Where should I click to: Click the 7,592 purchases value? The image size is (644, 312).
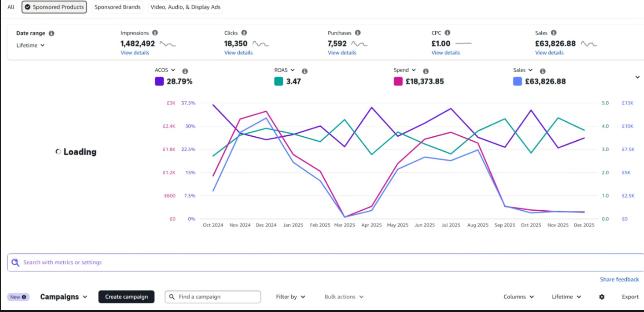pyautogui.click(x=337, y=44)
